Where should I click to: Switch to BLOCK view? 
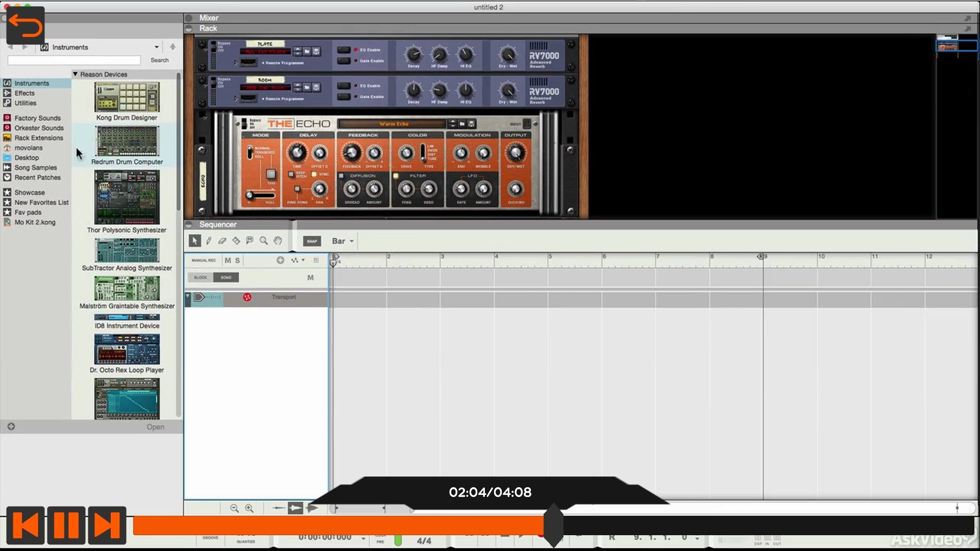(x=201, y=278)
